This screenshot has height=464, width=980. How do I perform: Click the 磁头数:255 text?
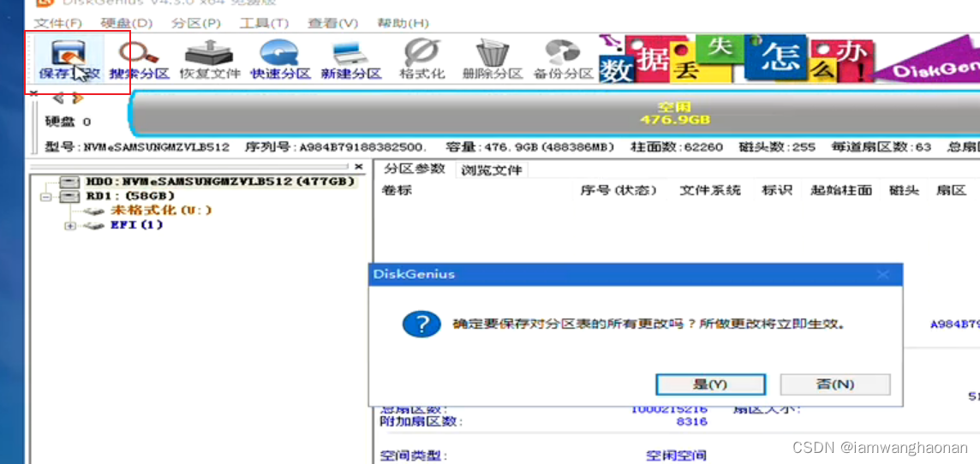777,147
